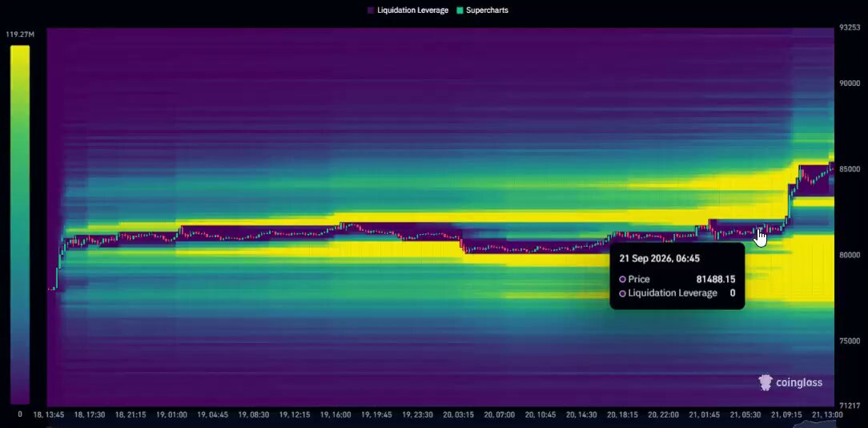
Task: Toggle the Supercharts legend entry
Action: coord(482,10)
